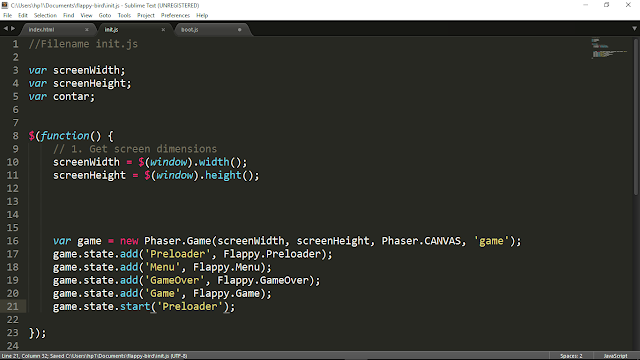Open the Selection menu
This screenshot has width=640, height=360.
[45, 16]
